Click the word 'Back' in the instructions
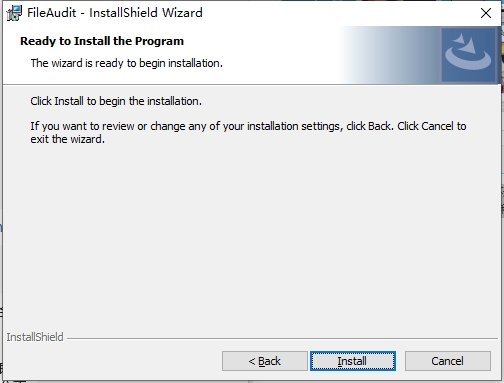This screenshot has height=383, width=504. click(x=379, y=126)
